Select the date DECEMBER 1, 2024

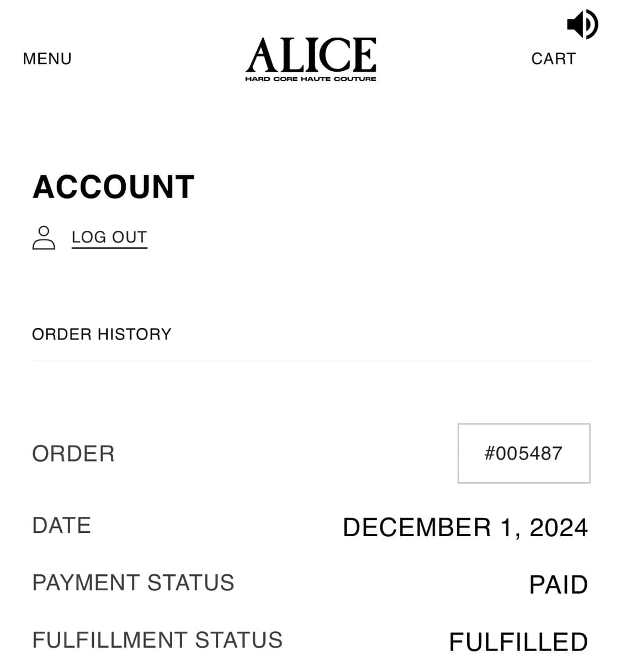point(465,528)
